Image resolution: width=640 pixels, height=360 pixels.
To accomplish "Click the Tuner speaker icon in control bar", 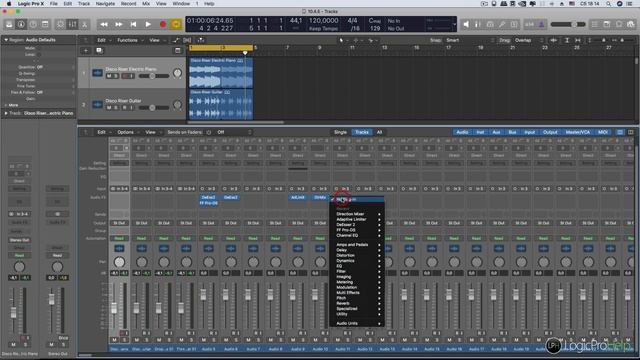I will [x=466, y=24].
